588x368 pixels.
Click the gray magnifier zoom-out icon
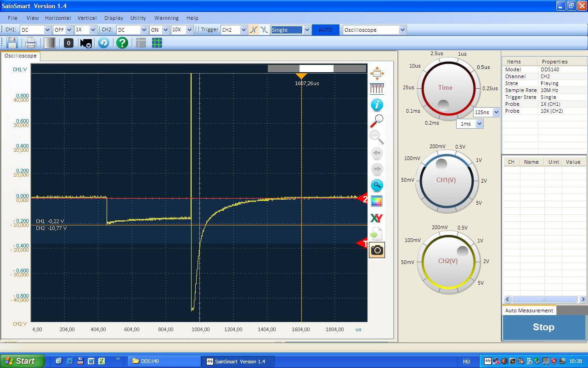tap(377, 137)
